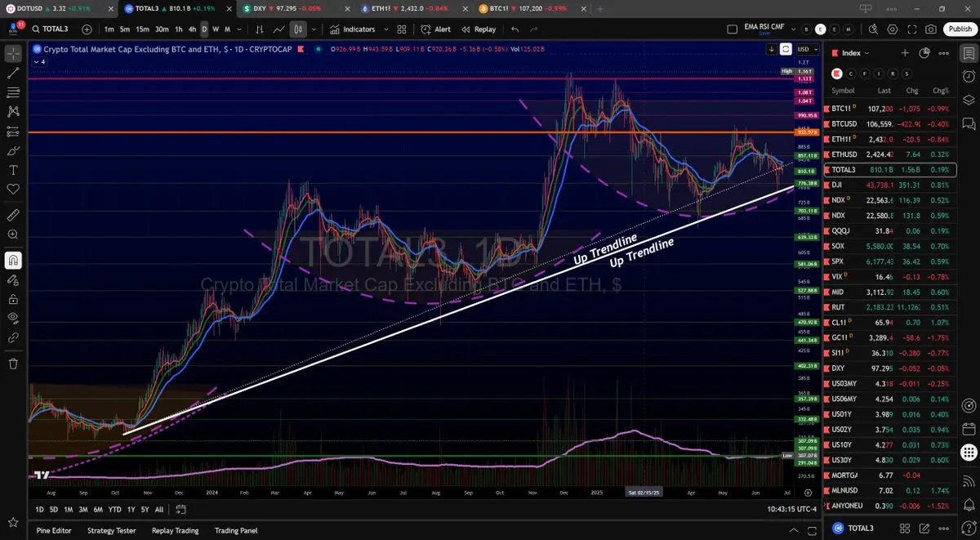Open the chat panel in right sidebar

pyautogui.click(x=969, y=124)
